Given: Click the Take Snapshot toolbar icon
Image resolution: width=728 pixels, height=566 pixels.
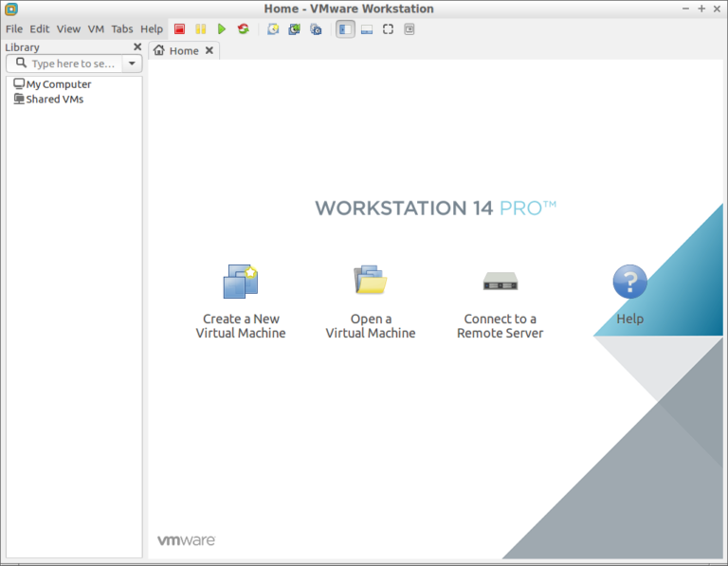Looking at the screenshot, I should click(273, 29).
